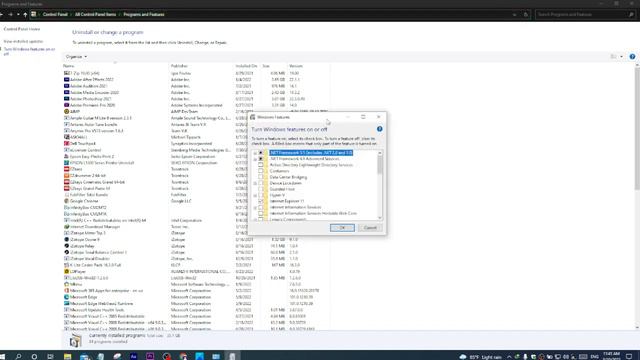Click the Epson Easy Photo Print icon
640x360 pixels.
pyautogui.click(x=67, y=156)
